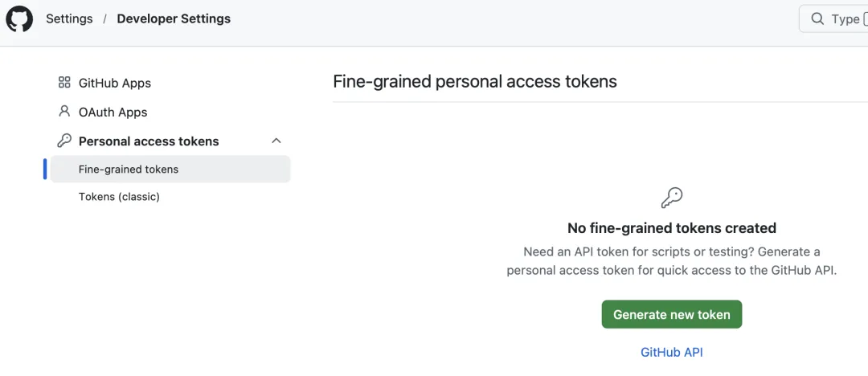This screenshot has height=376, width=868.
Task: Click the key icon beside Personal access tokens
Action: (x=64, y=141)
